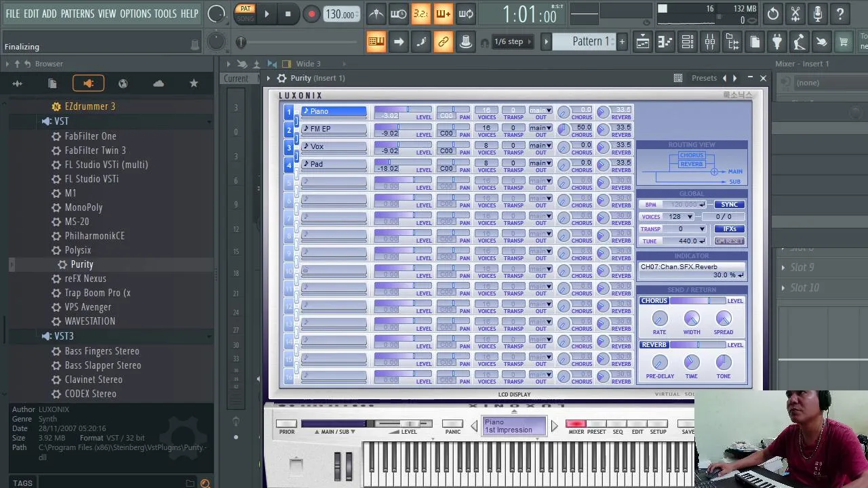Select channel 2 number button for FM EP

(x=289, y=129)
